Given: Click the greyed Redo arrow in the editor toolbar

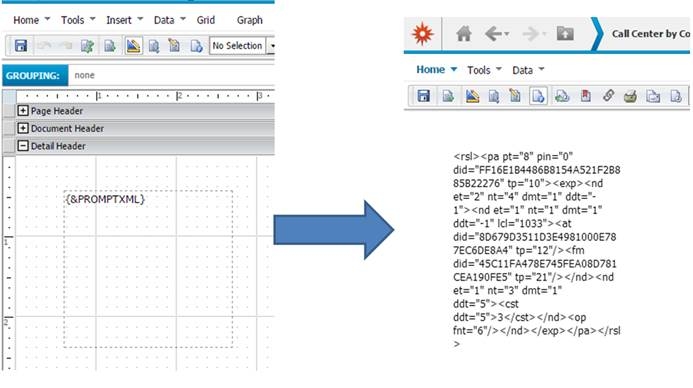Looking at the screenshot, I should point(65,46).
